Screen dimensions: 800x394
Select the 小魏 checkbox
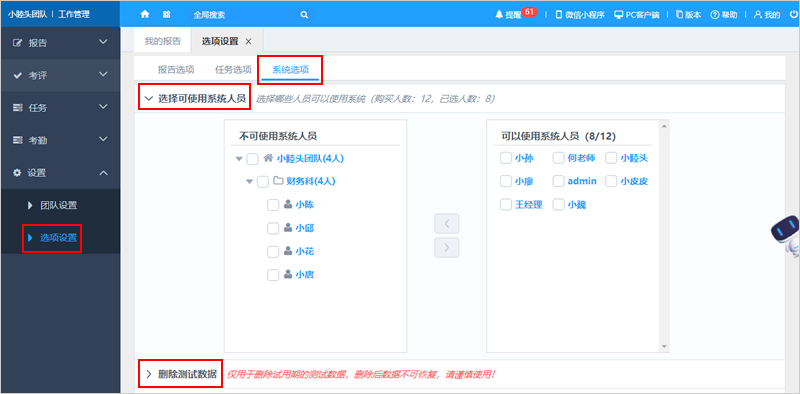(559, 205)
